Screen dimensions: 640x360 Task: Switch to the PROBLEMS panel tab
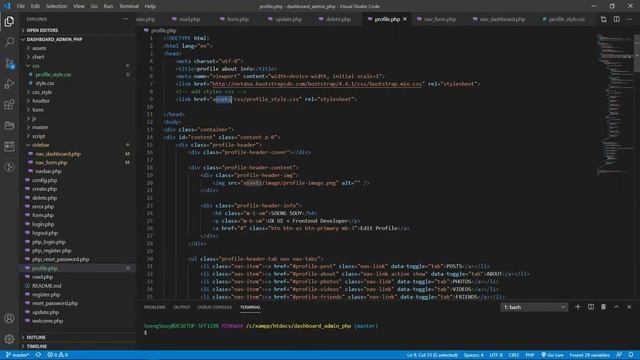155,307
